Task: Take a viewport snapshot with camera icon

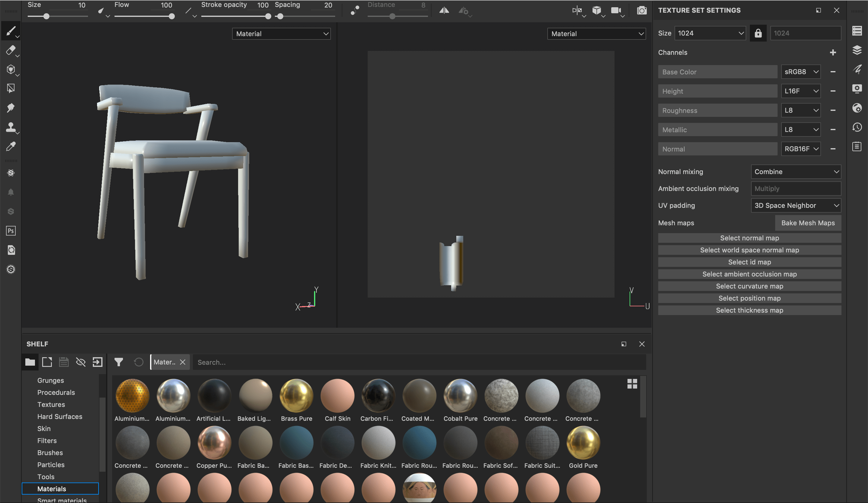Action: click(642, 10)
